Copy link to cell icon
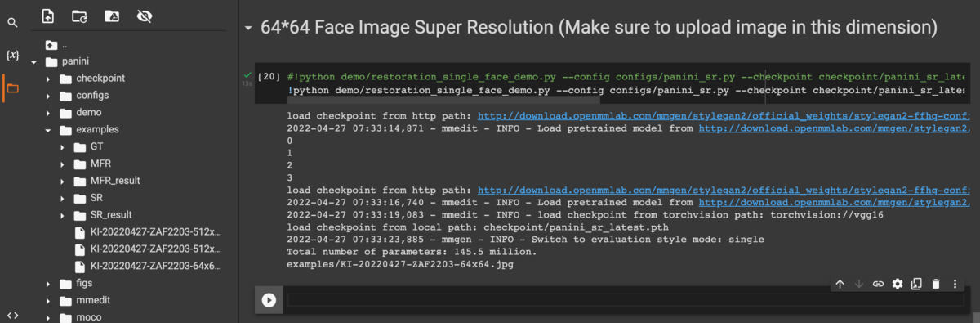This screenshot has width=980, height=323. pos(878,284)
